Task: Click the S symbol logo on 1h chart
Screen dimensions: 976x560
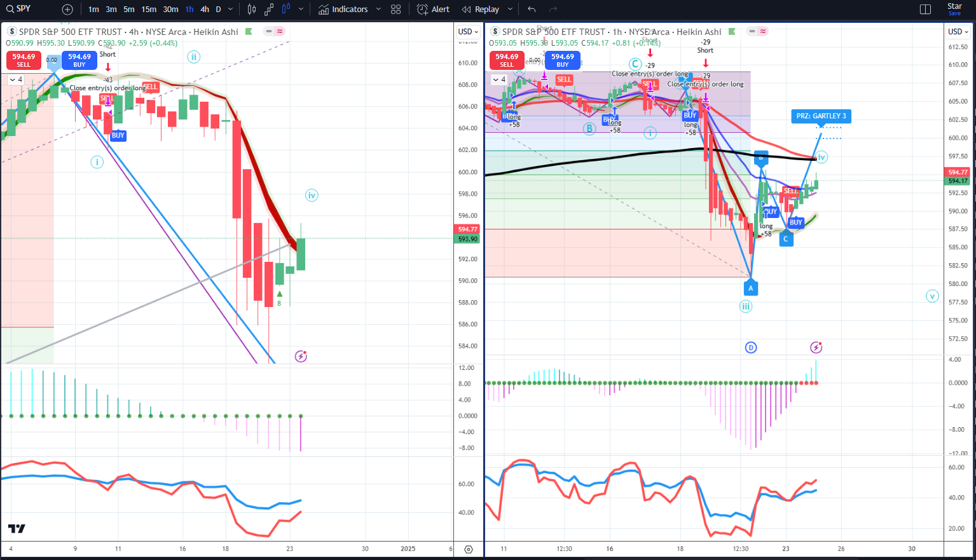Action: (495, 31)
